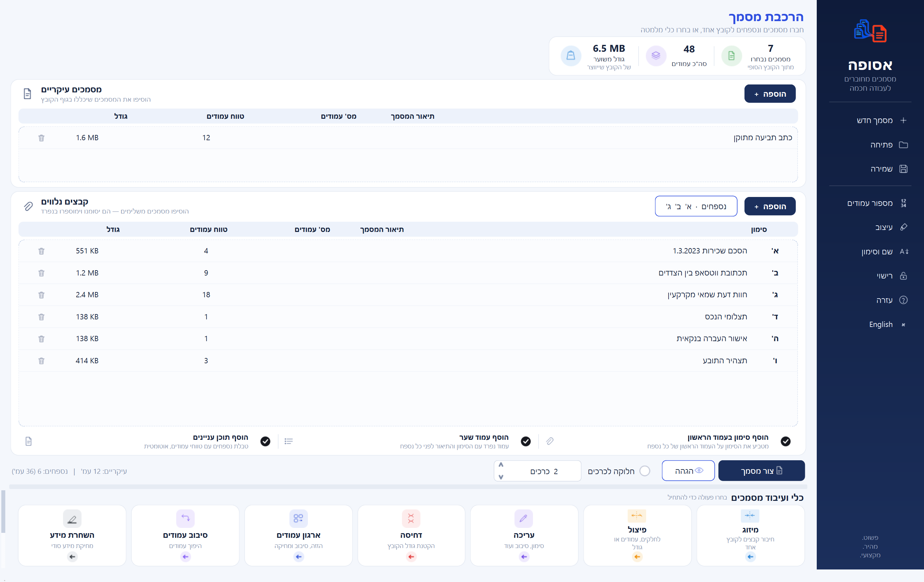Open the נספחים · א' ב' ג' marking selector
Viewport: 924px width, 582px height.
[x=696, y=207]
